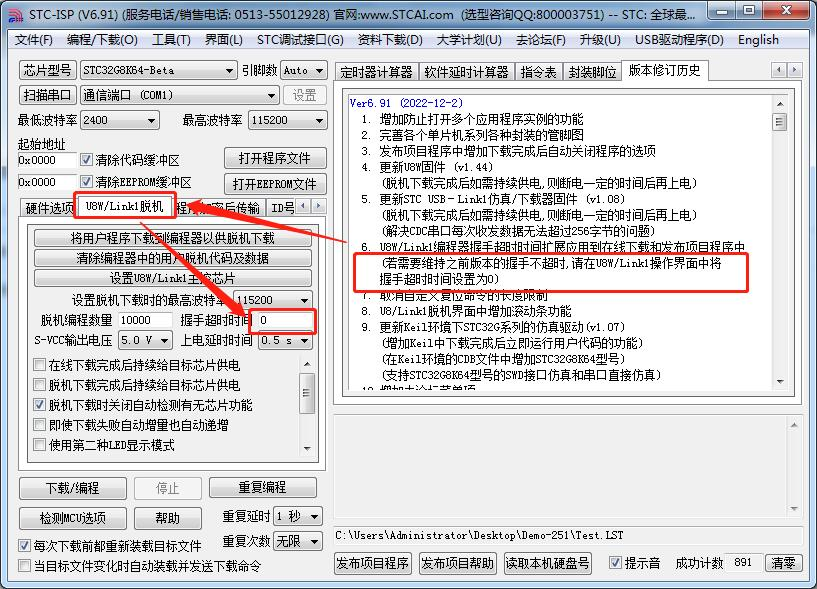Uncheck 脱机下载时关闭自动检测有无芯片功能
The image size is (817, 589).
point(39,404)
